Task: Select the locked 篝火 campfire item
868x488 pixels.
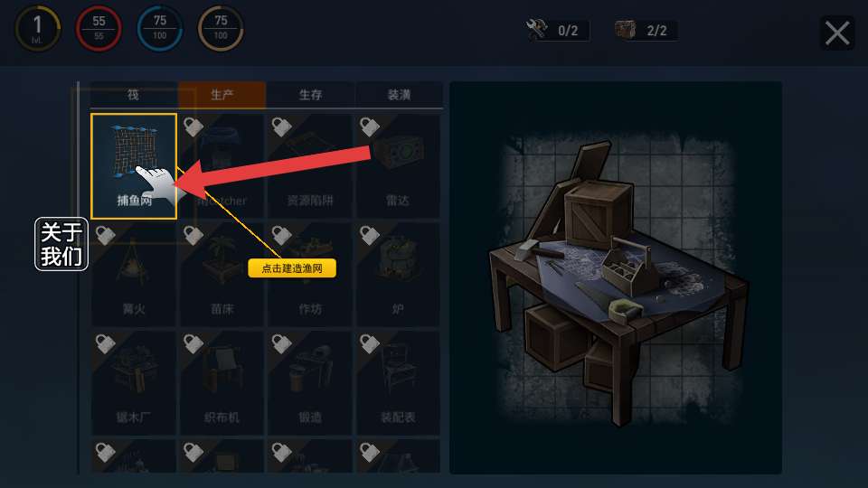Action: [x=134, y=275]
